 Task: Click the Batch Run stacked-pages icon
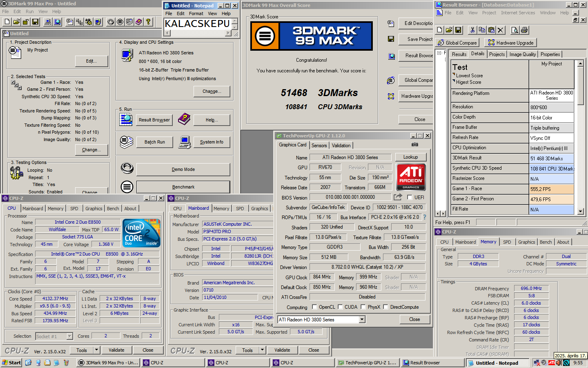coord(127,142)
